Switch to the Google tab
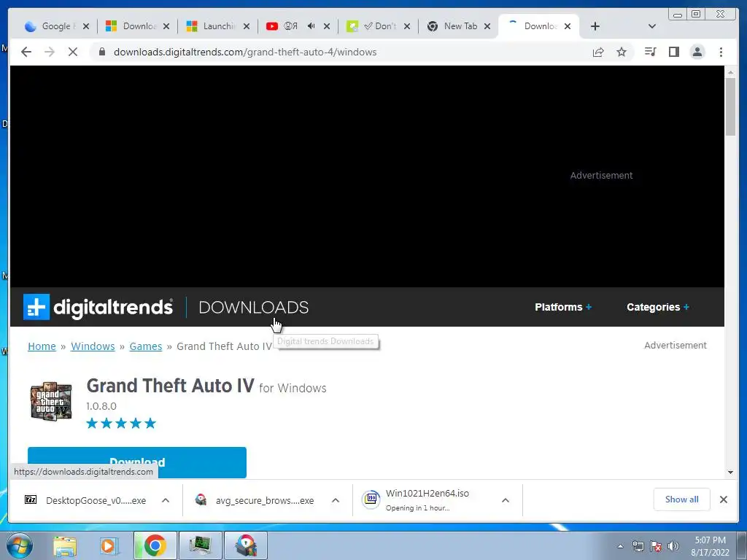This screenshot has width=747, height=560. pyautogui.click(x=56, y=26)
